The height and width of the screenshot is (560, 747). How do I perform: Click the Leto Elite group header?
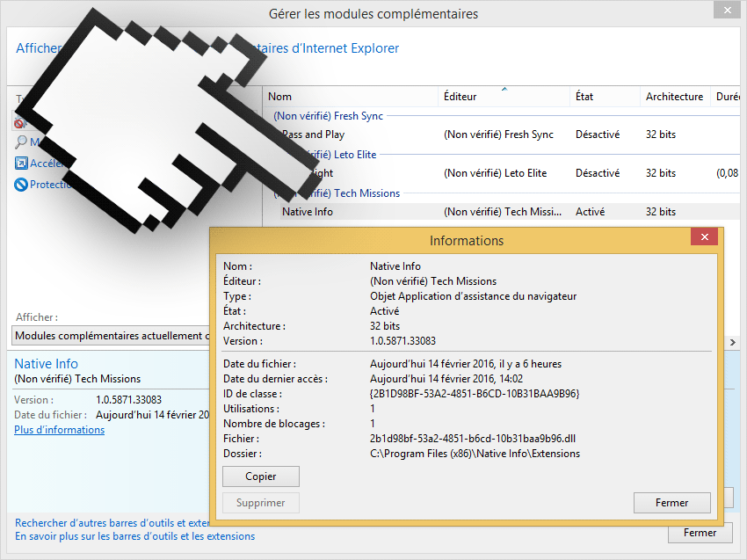pyautogui.click(x=342, y=155)
